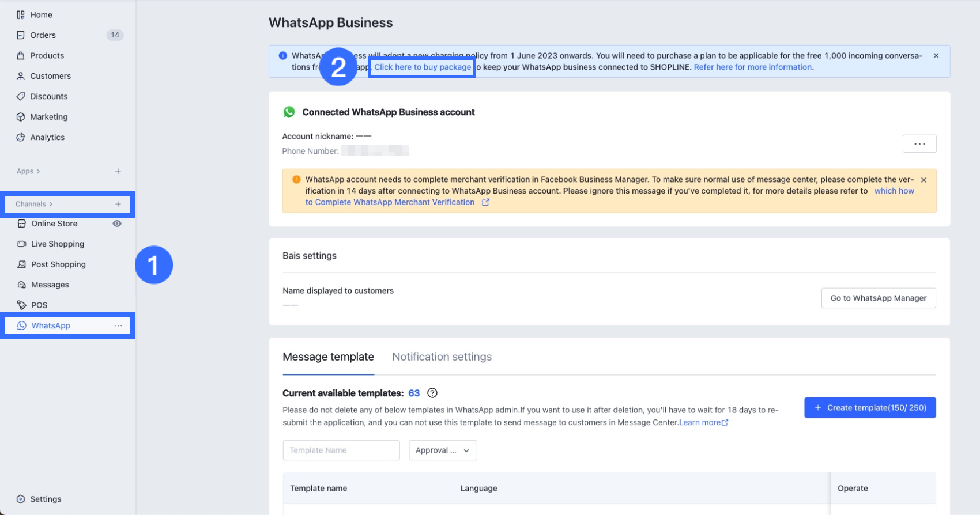This screenshot has width=980, height=515.
Task: Toggle Online Store eye visibility icon
Action: point(117,224)
